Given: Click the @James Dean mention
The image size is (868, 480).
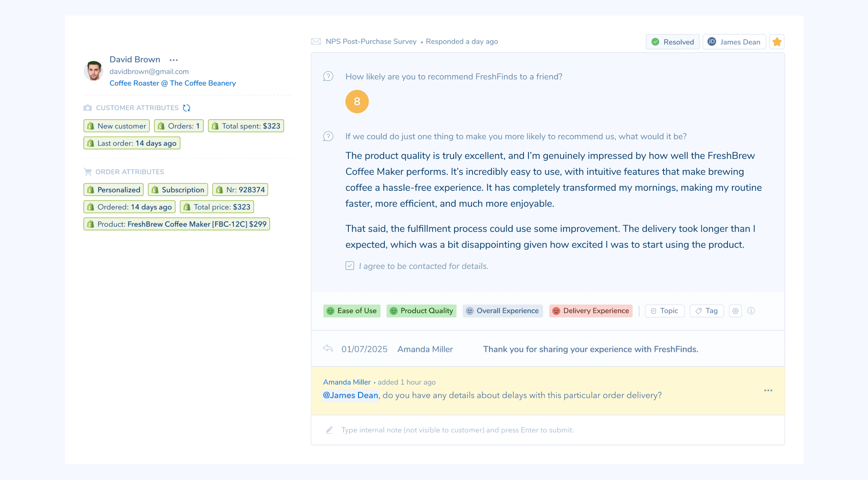Looking at the screenshot, I should click(350, 395).
